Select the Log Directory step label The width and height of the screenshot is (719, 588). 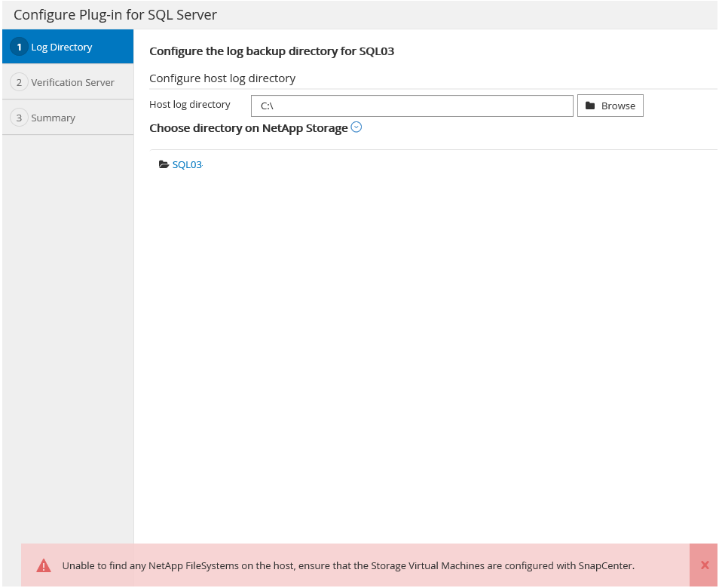pos(62,47)
